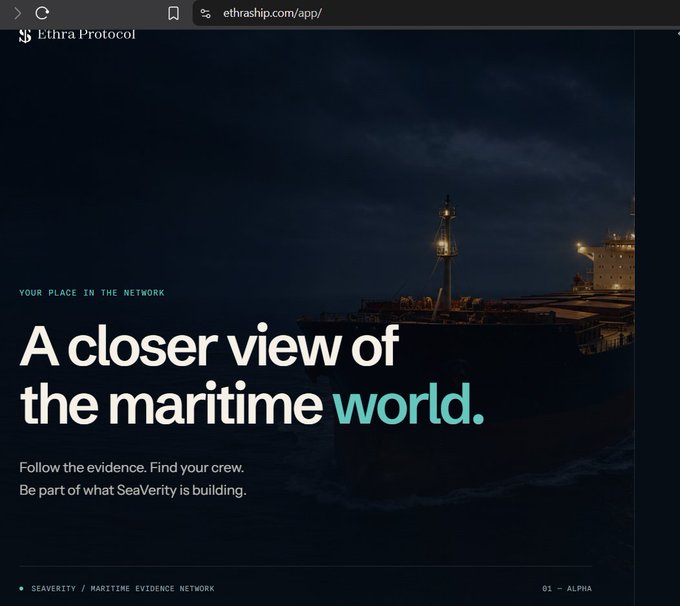Click 'SEAVERITY / MARITIME EVIDENCE NETWORK' footer text
Screen dimensions: 680x606
pyautogui.click(x=123, y=589)
